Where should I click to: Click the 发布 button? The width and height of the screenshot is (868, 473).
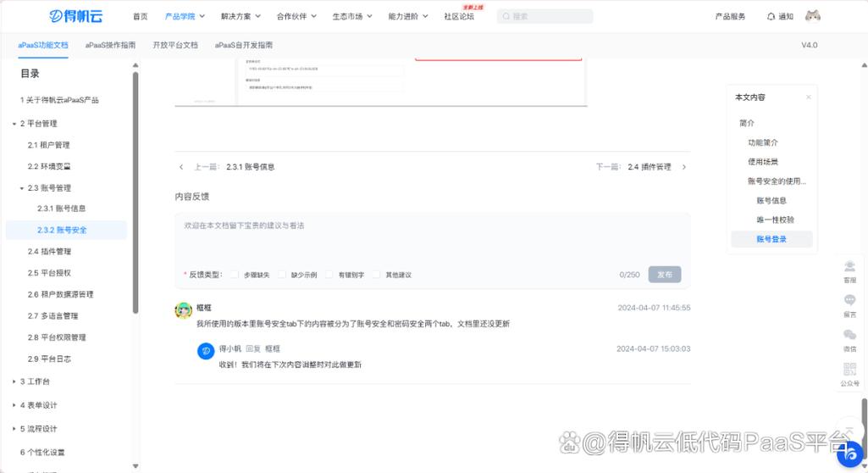[x=665, y=275]
